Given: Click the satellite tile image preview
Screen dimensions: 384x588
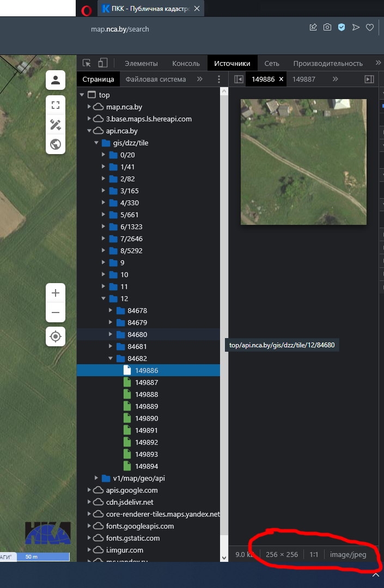Looking at the screenshot, I should click(x=303, y=162).
